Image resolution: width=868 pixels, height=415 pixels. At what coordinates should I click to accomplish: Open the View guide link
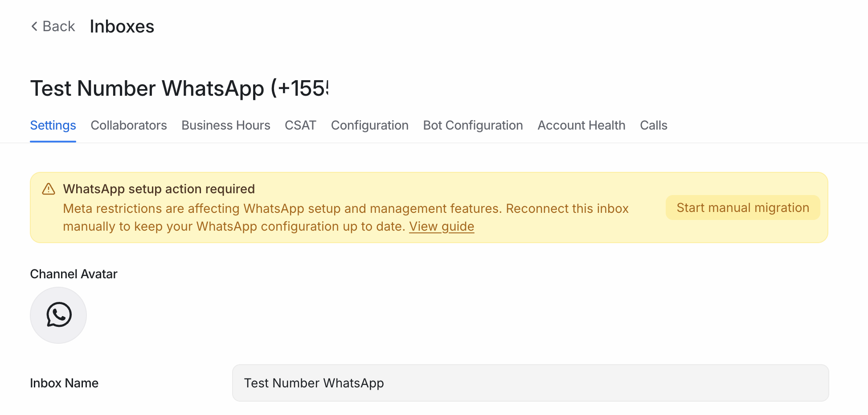[442, 226]
